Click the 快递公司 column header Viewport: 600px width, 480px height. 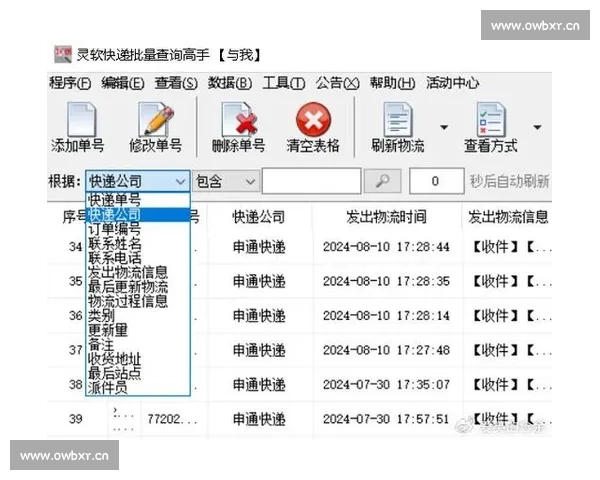tap(259, 217)
